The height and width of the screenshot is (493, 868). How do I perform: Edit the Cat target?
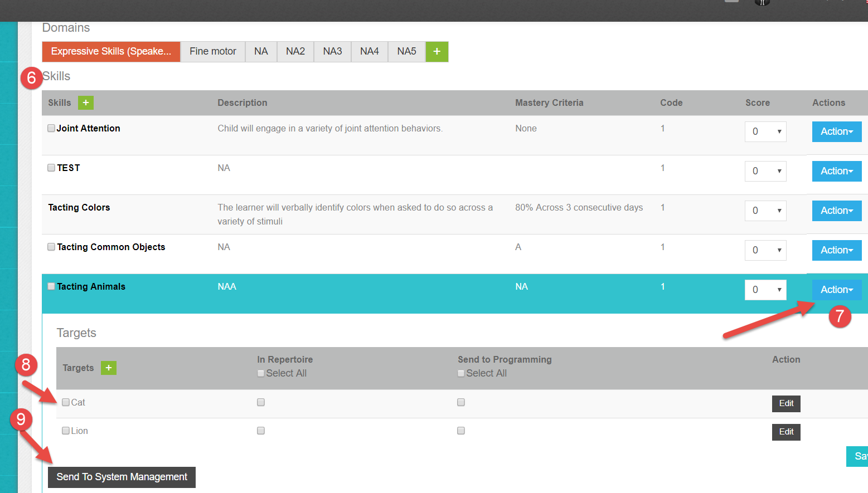[x=786, y=403]
